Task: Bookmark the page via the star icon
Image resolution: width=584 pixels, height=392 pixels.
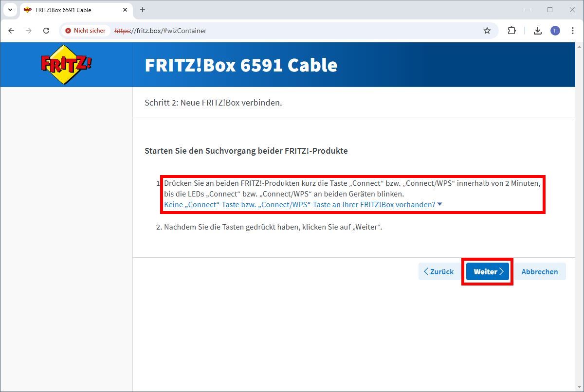Action: point(487,30)
